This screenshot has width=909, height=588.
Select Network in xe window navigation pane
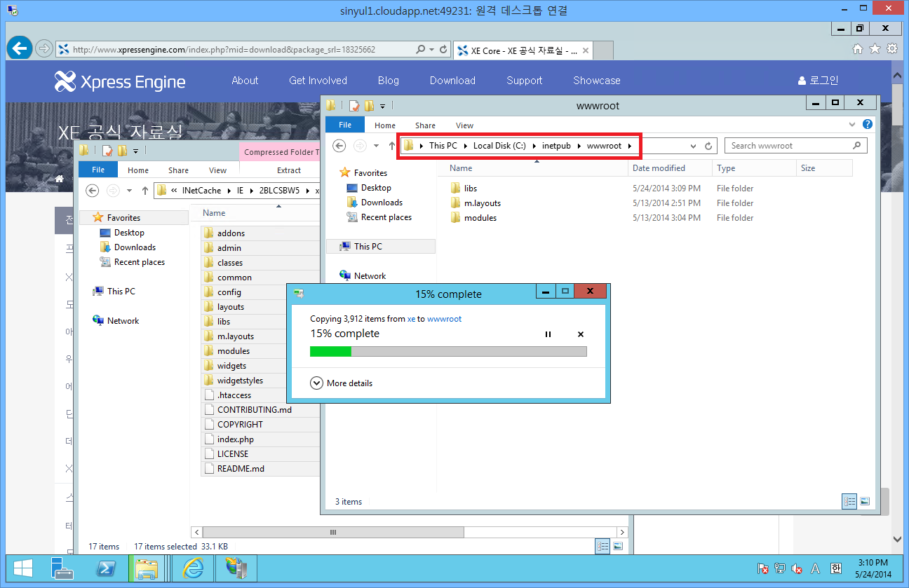[x=123, y=321]
